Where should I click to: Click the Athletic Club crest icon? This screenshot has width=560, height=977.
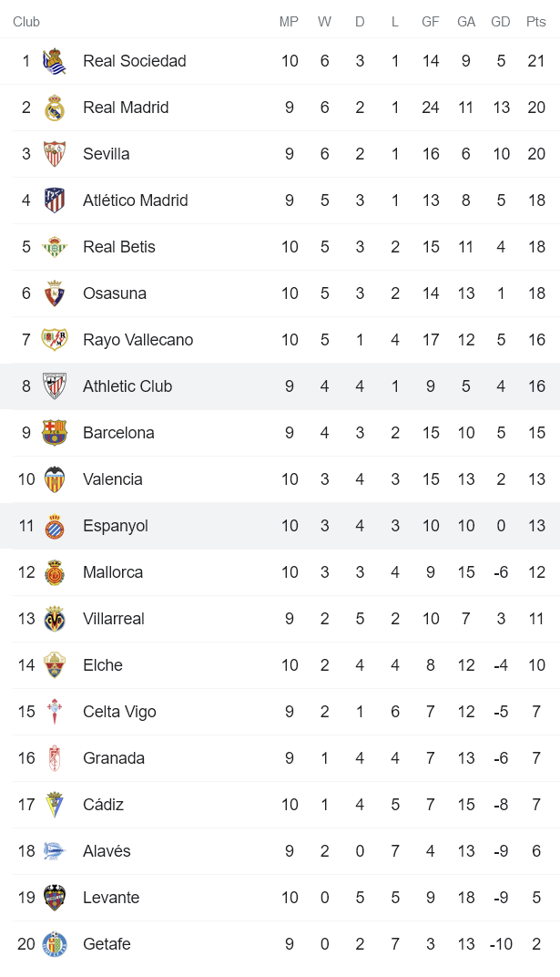click(x=55, y=386)
